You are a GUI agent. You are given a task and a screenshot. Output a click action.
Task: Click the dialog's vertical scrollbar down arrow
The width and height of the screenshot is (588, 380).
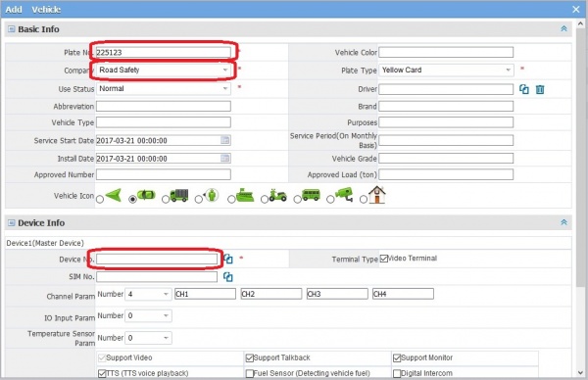(x=581, y=373)
